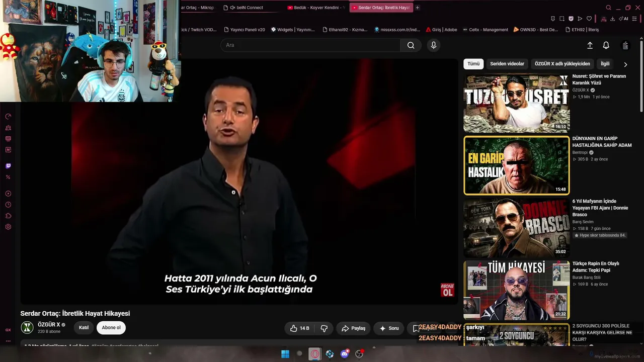Open EN GARİP HASTALIK video thumbnail
Screen dimensions: 644x362
pyautogui.click(x=517, y=165)
